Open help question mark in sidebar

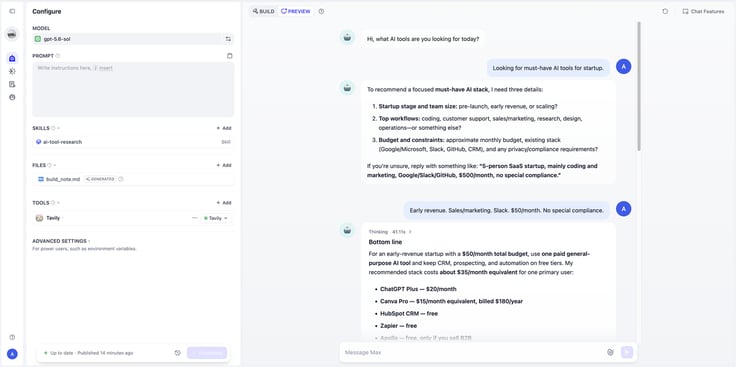click(x=12, y=337)
